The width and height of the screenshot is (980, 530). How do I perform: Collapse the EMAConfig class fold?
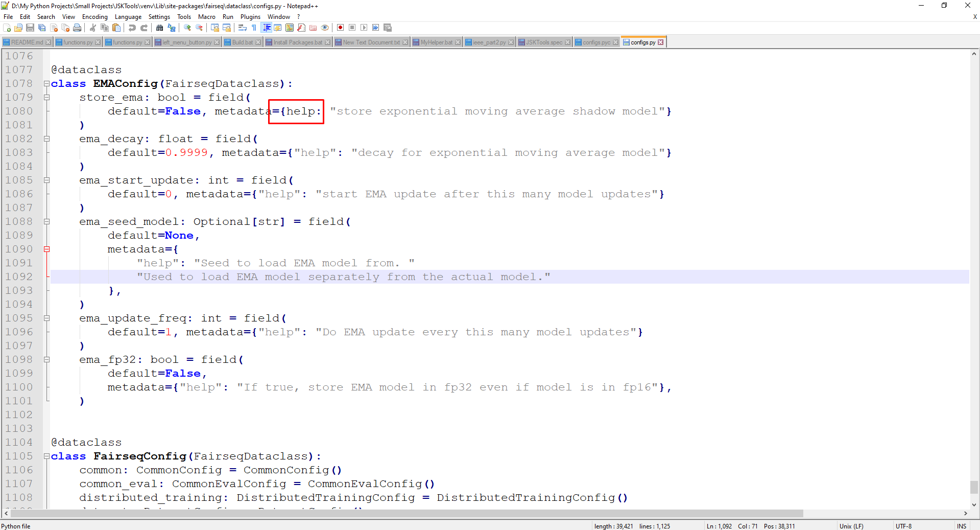pos(46,83)
